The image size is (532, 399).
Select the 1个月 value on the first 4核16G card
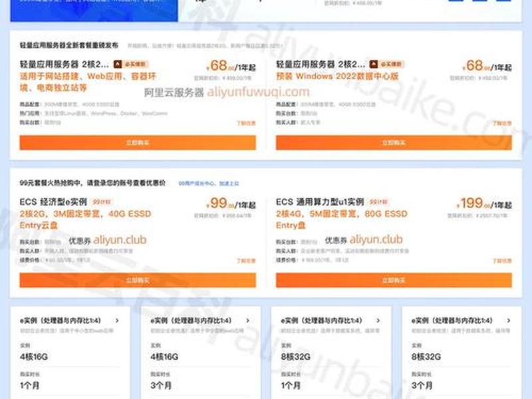click(x=30, y=386)
